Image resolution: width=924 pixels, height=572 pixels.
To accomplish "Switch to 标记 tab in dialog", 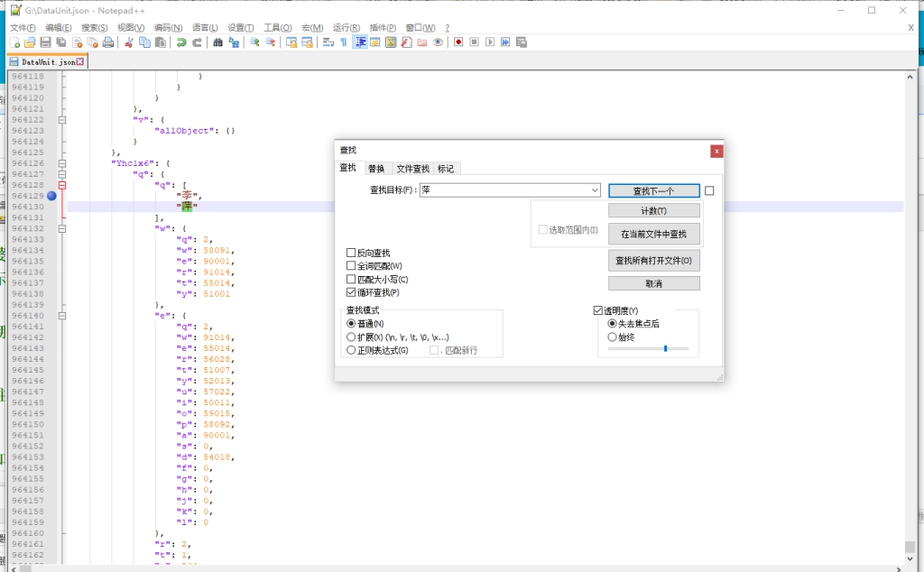I will coord(446,169).
